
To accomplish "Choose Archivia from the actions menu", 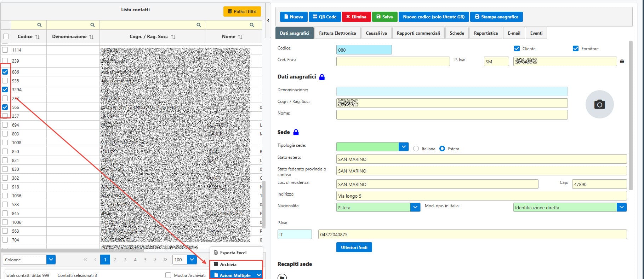I will (x=228, y=265).
